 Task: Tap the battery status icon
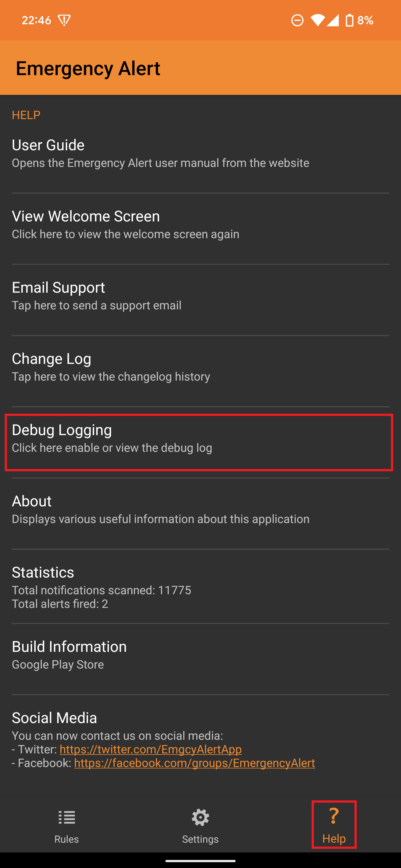coord(349,20)
